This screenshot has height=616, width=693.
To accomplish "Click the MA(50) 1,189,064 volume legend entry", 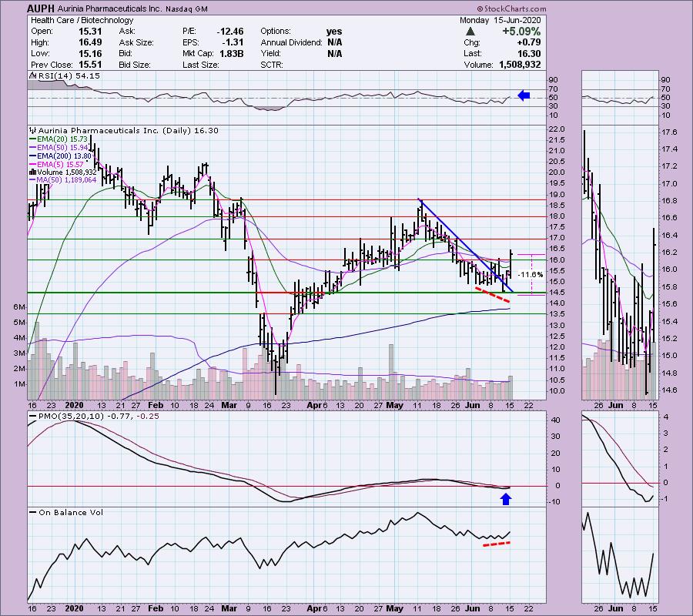I will pos(67,180).
